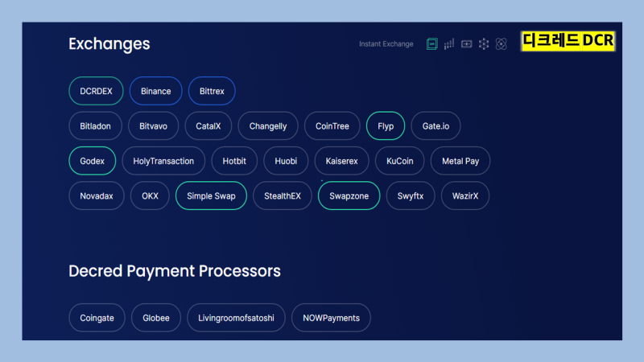
Task: Open the Godex instant exchange
Action: coord(93,161)
